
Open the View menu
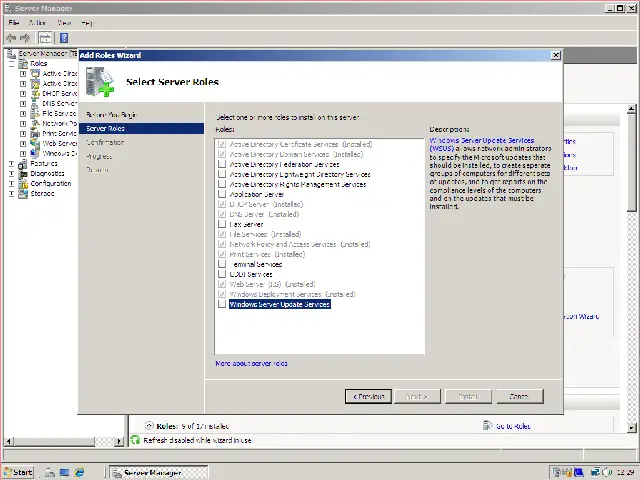click(x=64, y=23)
